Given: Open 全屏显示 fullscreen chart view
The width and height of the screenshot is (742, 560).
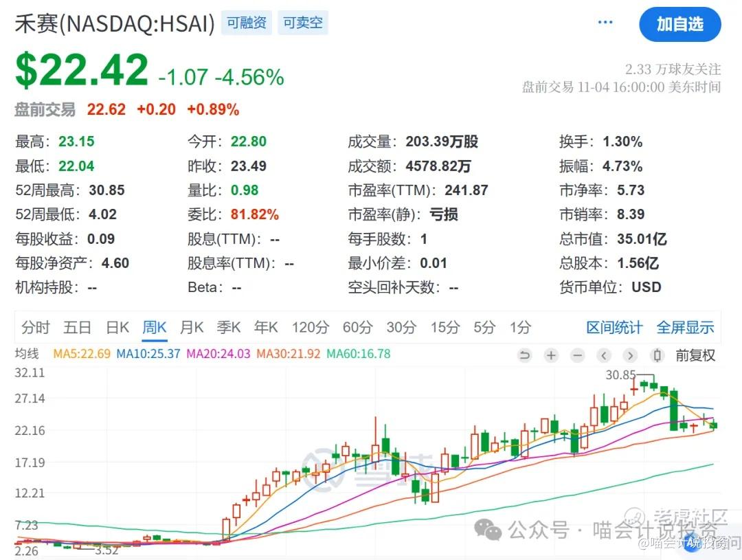Looking at the screenshot, I should [x=685, y=327].
